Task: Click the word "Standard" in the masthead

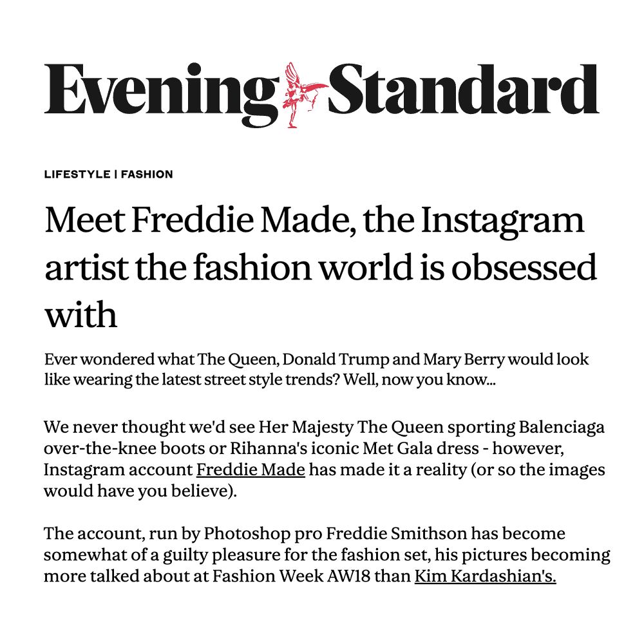Action: (x=464, y=90)
